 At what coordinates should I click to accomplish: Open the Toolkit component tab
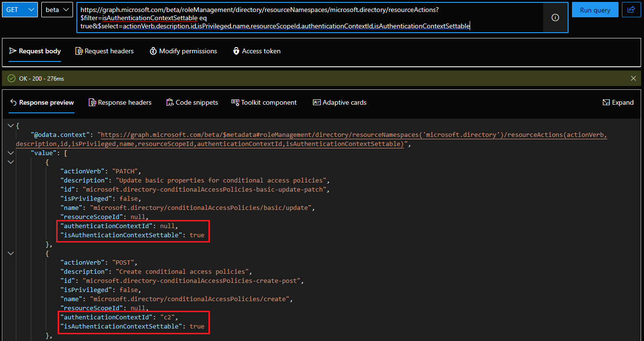point(264,102)
